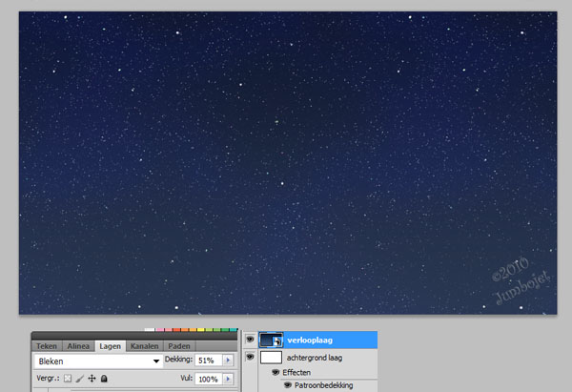Toggle lock all padlock icon
The width and height of the screenshot is (572, 392).
pyautogui.click(x=104, y=379)
